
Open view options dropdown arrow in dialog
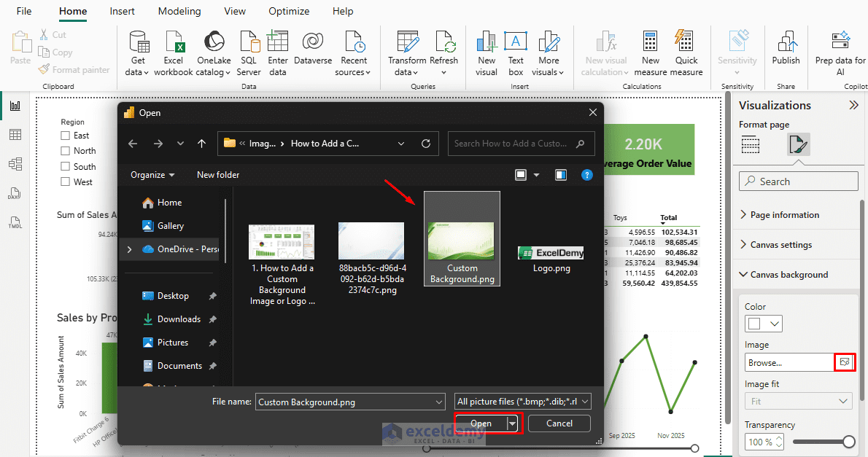536,175
